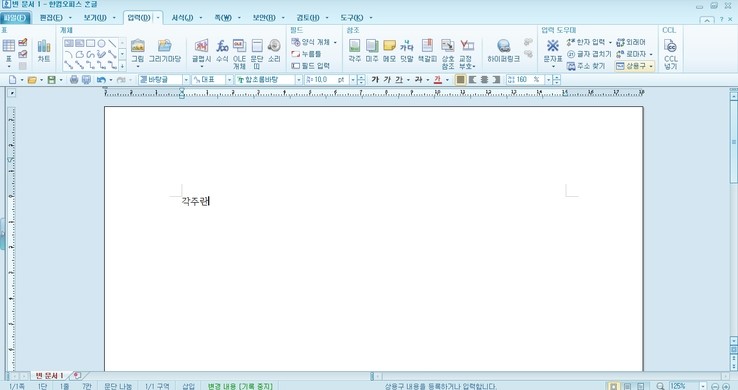Add 덧말 ruby text
This screenshot has width=738, height=390.
pos(407,51)
